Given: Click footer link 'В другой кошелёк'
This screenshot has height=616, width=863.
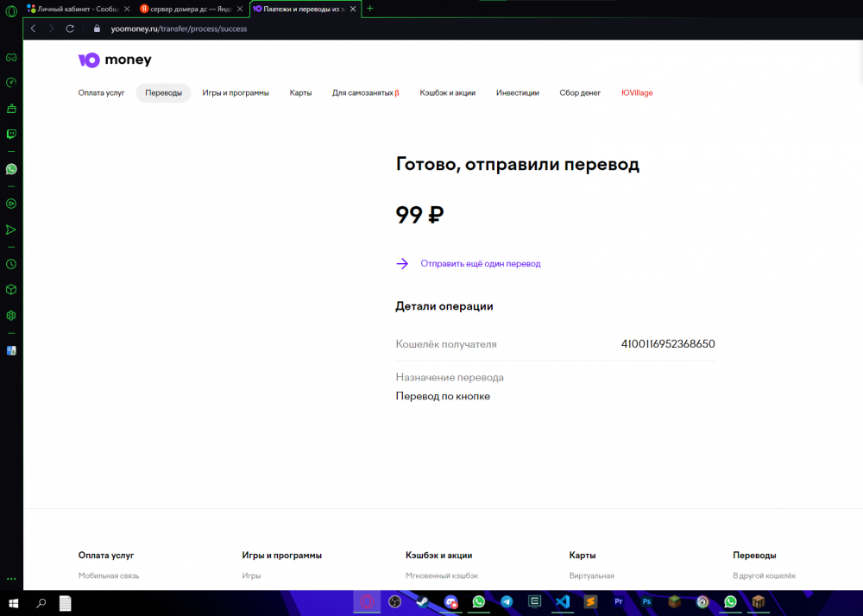Looking at the screenshot, I should [x=764, y=575].
